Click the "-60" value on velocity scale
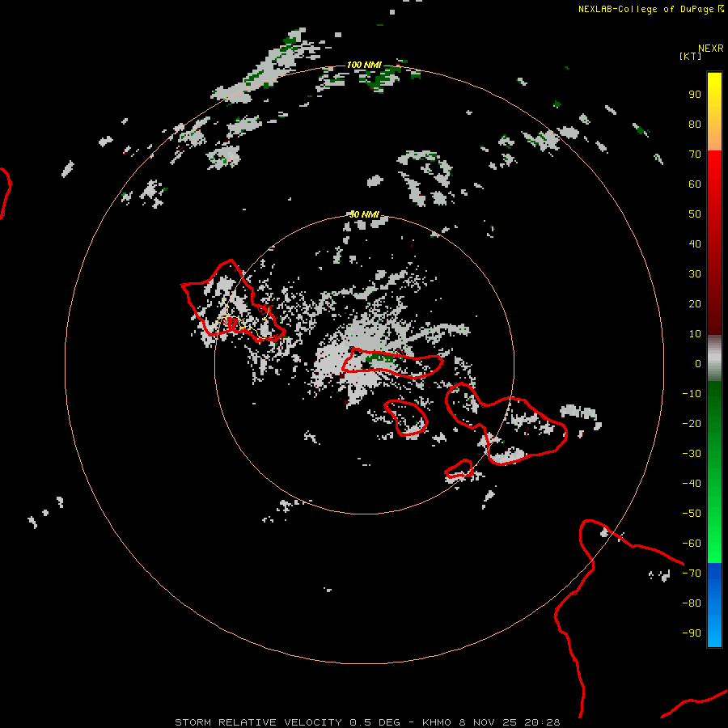The image size is (728, 728). tap(692, 544)
